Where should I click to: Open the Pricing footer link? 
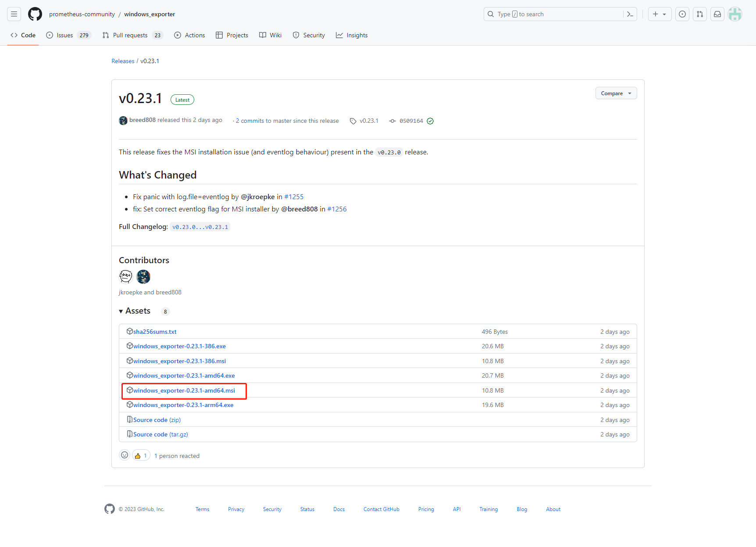coord(426,509)
